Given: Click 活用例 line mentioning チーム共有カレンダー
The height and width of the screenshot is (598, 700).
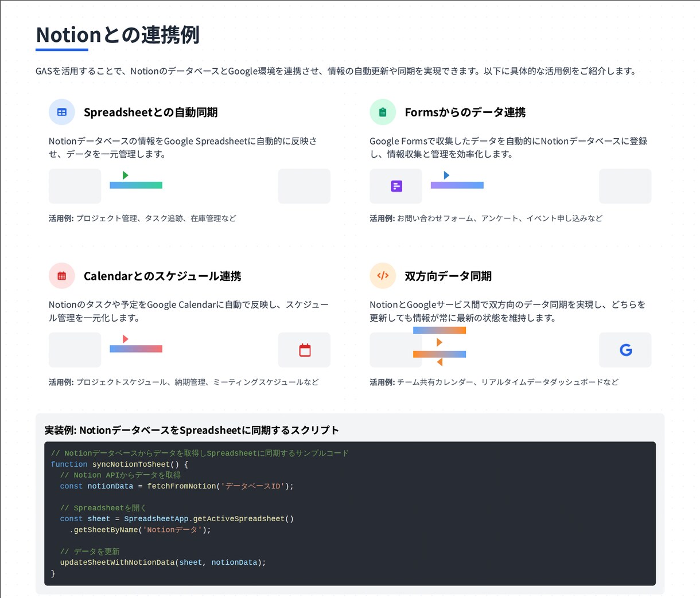Looking at the screenshot, I should tap(494, 382).
